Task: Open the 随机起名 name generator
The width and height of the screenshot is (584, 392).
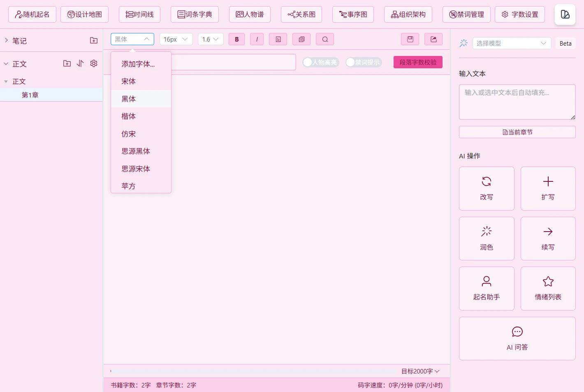Action: (32, 14)
